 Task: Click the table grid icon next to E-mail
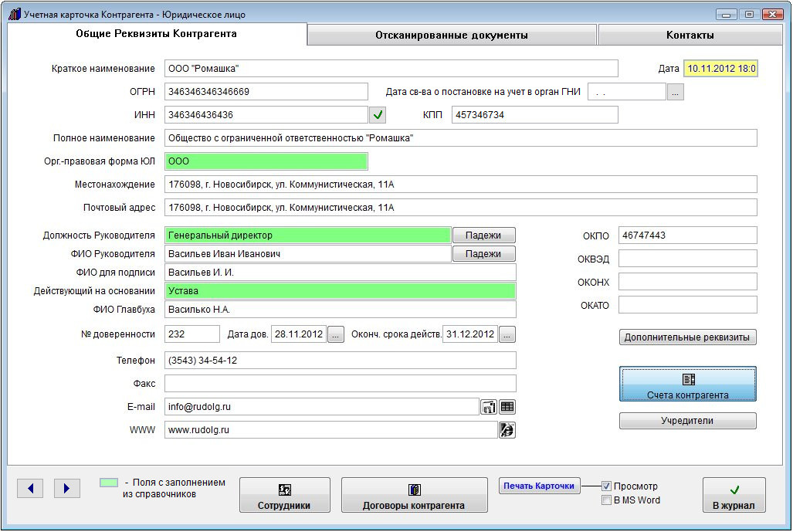(x=507, y=407)
